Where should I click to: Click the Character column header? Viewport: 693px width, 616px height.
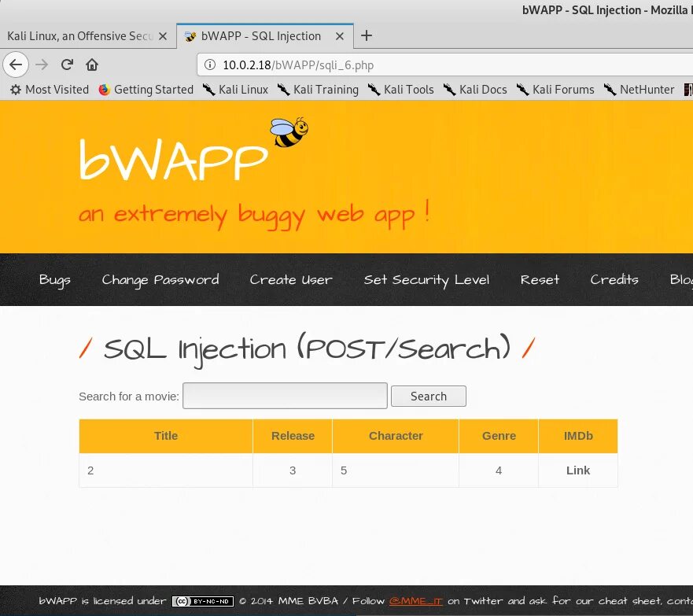[x=396, y=436]
